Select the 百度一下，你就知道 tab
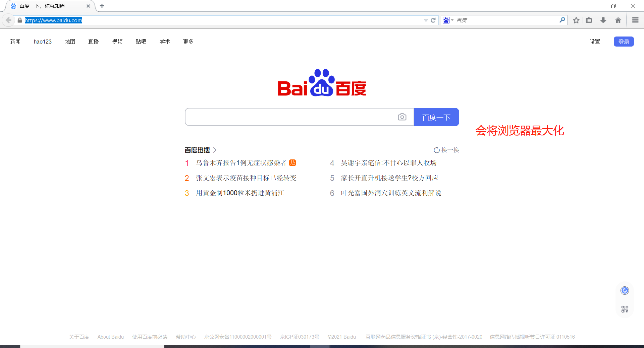The image size is (644, 348). [50, 6]
